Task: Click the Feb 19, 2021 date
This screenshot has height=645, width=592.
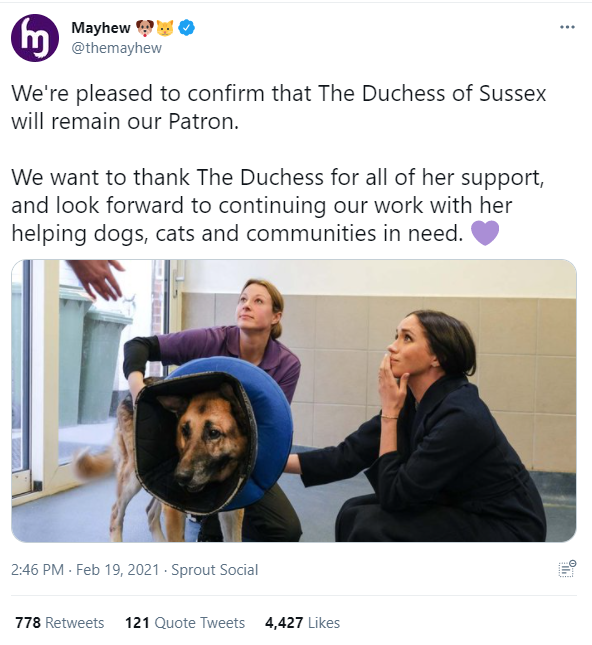Action: (x=118, y=570)
